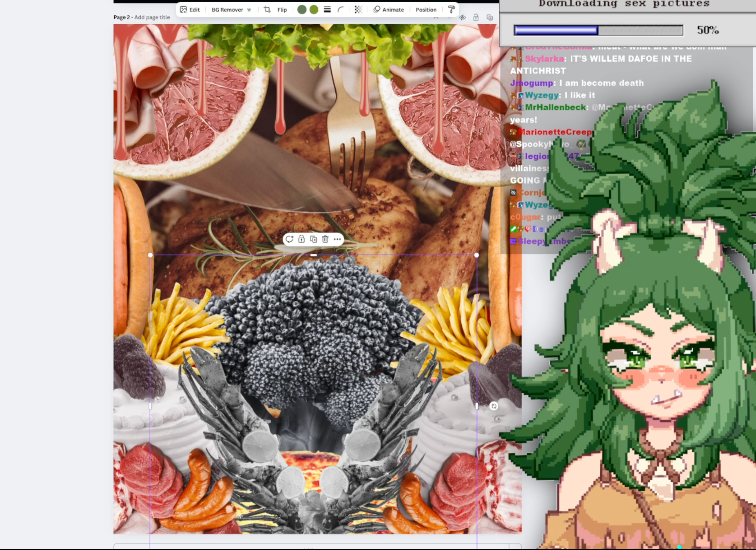Open the border style lines icon
Viewport: 756px width, 550px height.
coord(327,10)
